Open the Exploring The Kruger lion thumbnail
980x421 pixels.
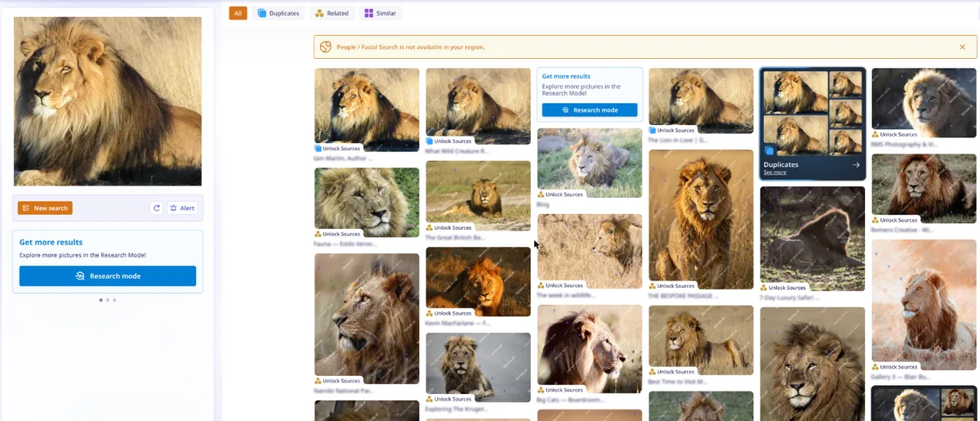click(478, 367)
